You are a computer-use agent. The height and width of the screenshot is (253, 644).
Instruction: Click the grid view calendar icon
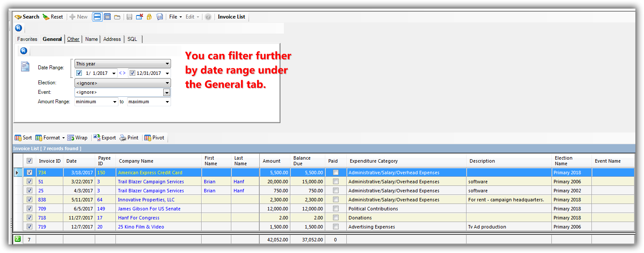click(x=107, y=17)
